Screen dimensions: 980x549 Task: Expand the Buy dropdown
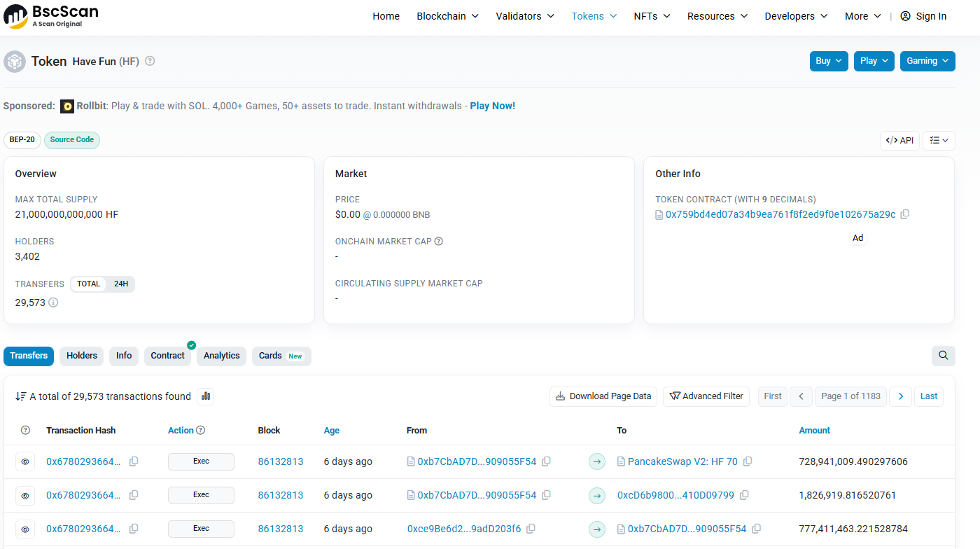tap(829, 61)
